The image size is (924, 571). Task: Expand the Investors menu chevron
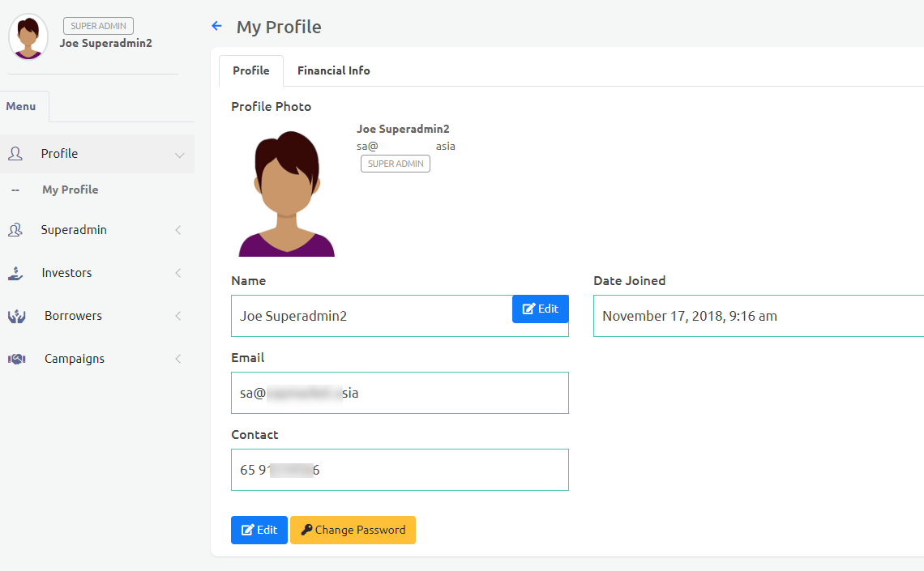coord(178,273)
